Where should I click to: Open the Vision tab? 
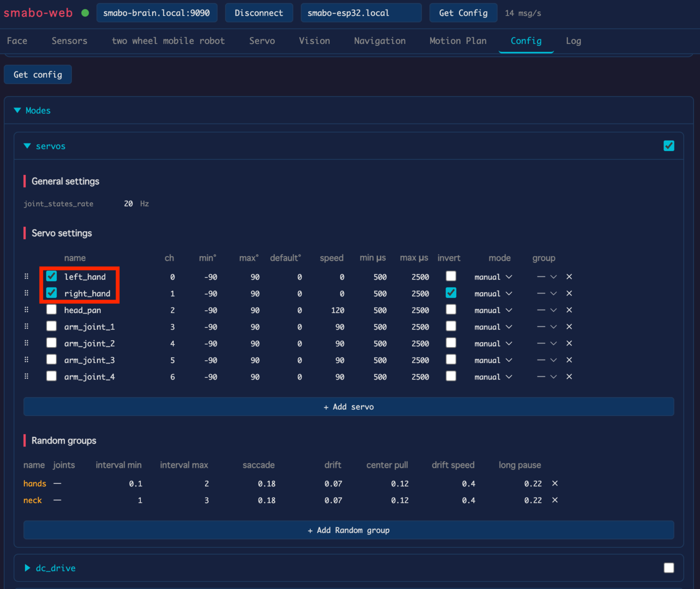click(x=314, y=41)
